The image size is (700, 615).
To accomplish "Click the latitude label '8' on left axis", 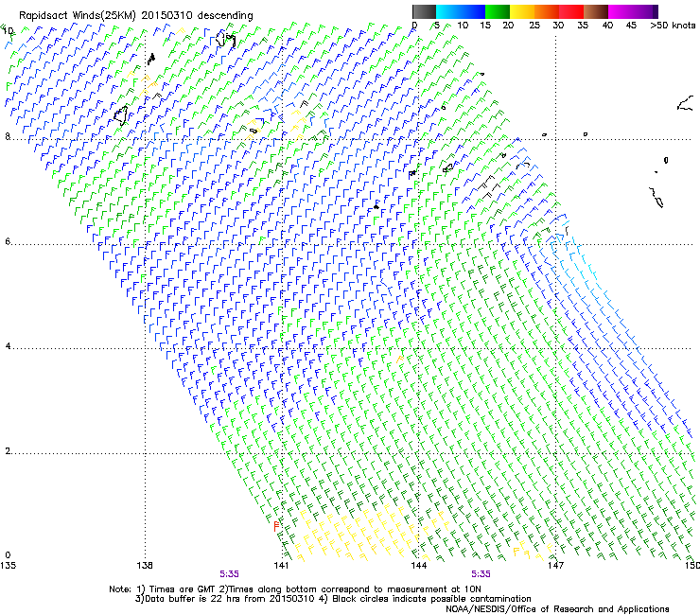I will tap(8, 136).
